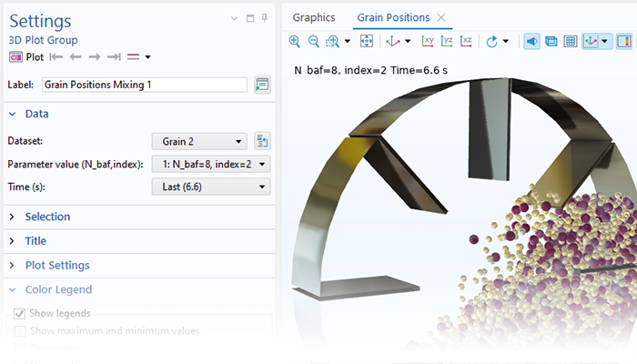Switch to the YZ view

[x=447, y=41]
